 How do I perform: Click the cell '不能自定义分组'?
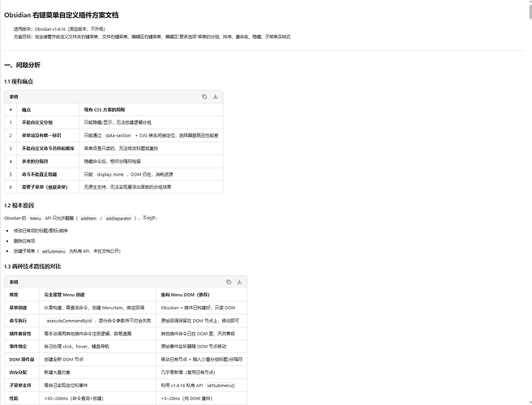(x=37, y=122)
